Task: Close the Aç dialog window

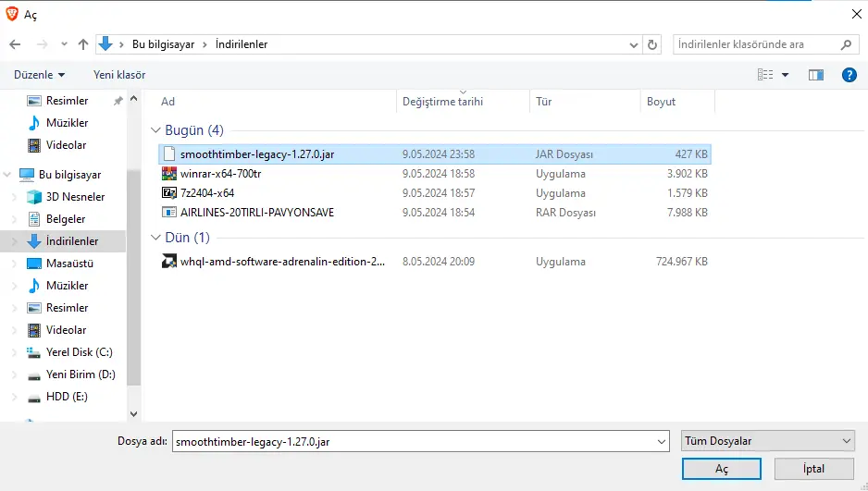Action: tap(856, 14)
